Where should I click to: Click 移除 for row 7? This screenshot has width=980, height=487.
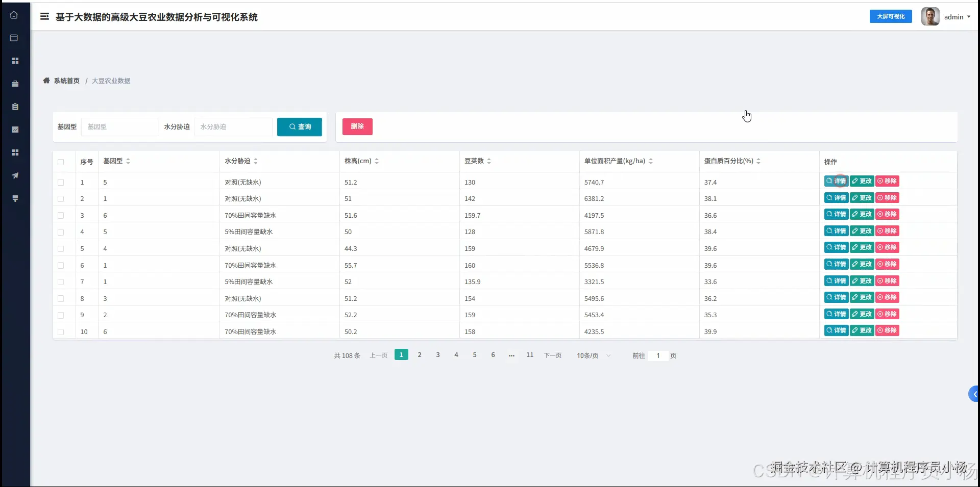coord(887,281)
